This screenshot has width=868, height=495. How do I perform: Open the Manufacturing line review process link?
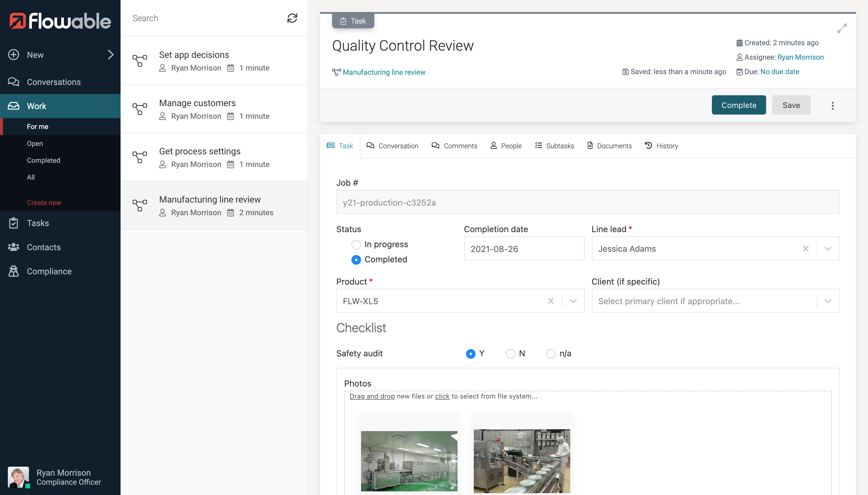384,72
